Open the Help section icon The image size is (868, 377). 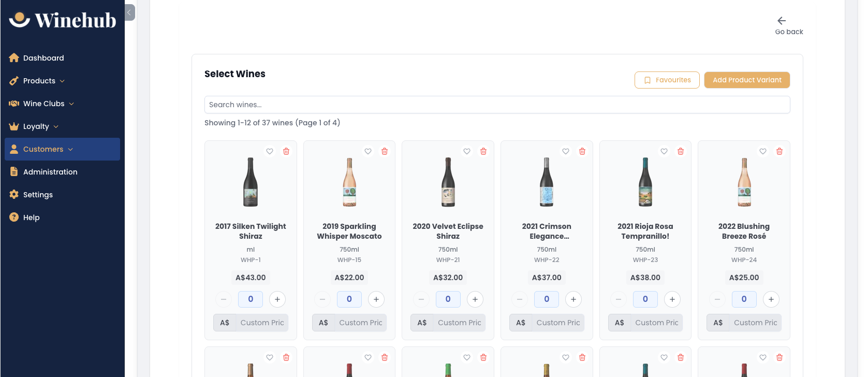tap(14, 217)
